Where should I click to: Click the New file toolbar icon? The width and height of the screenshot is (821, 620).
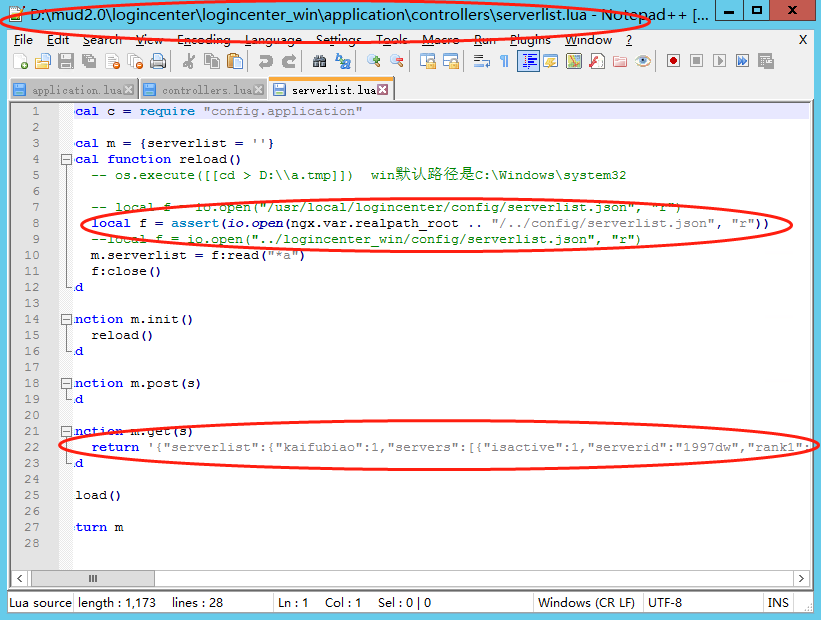[20, 61]
